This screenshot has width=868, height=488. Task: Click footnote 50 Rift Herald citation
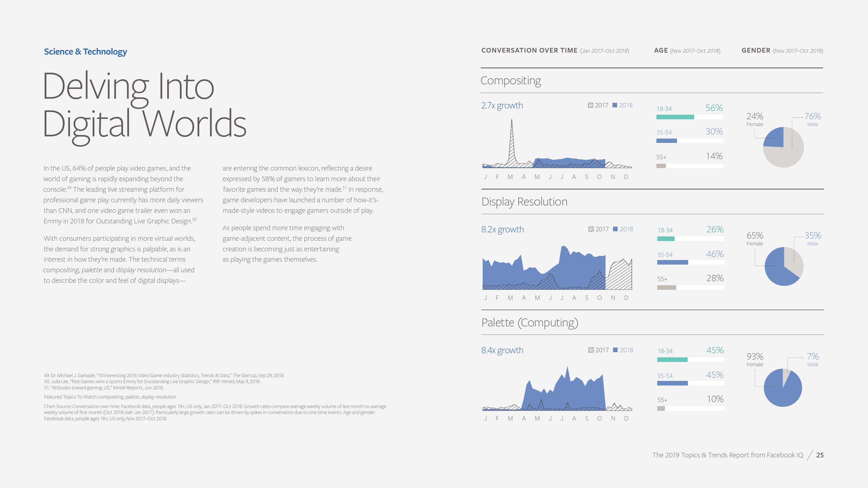tap(152, 381)
